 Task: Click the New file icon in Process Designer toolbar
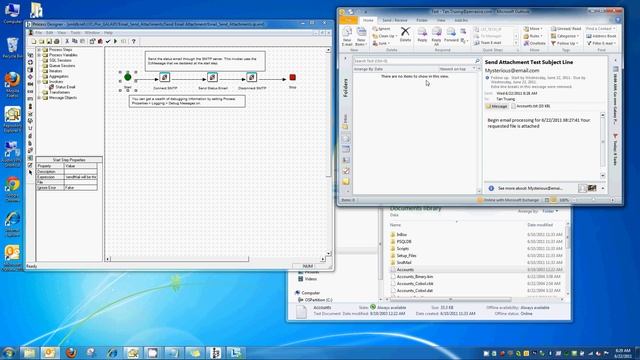point(34,41)
